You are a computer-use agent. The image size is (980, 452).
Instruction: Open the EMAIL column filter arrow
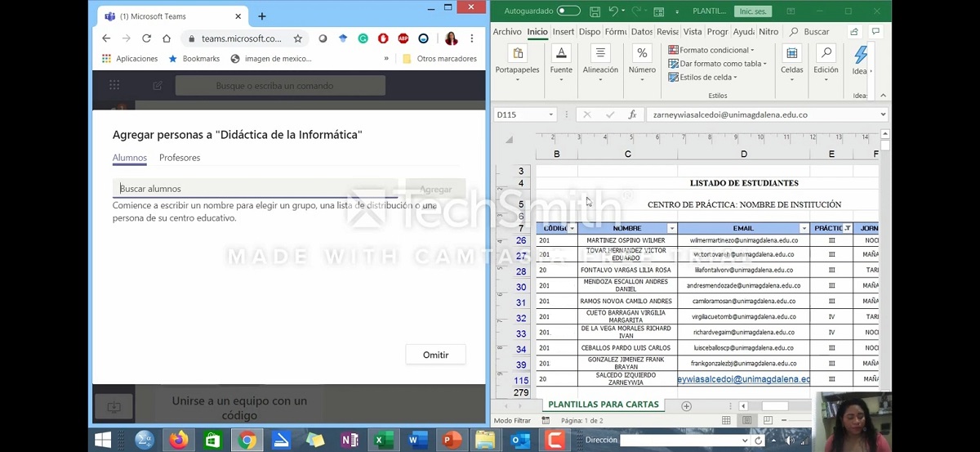coord(804,228)
